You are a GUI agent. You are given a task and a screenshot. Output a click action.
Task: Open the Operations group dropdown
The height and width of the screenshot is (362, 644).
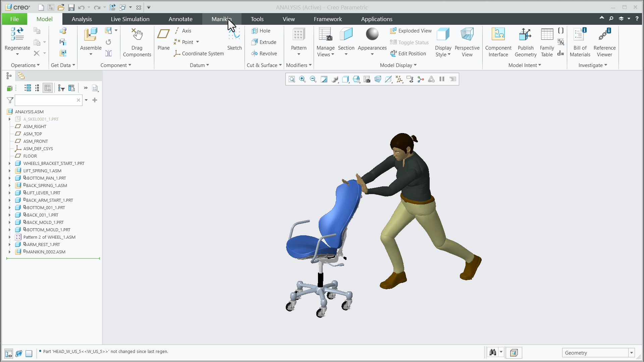coord(25,65)
